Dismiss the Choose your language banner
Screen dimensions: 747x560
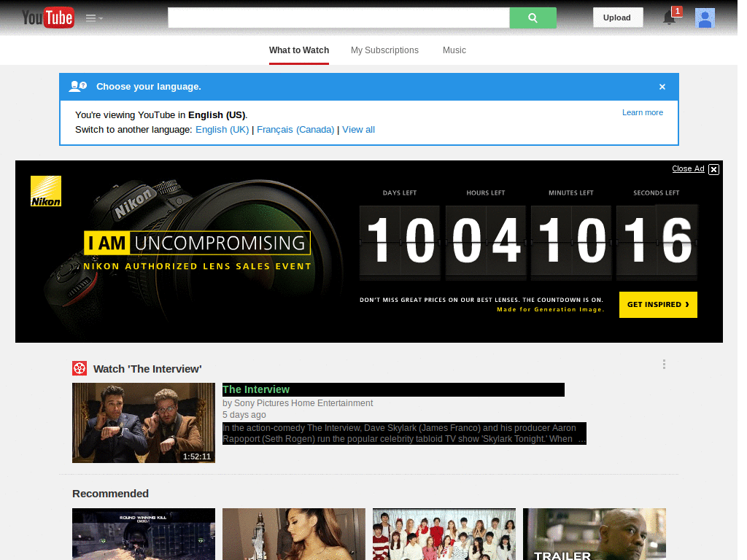click(x=662, y=87)
